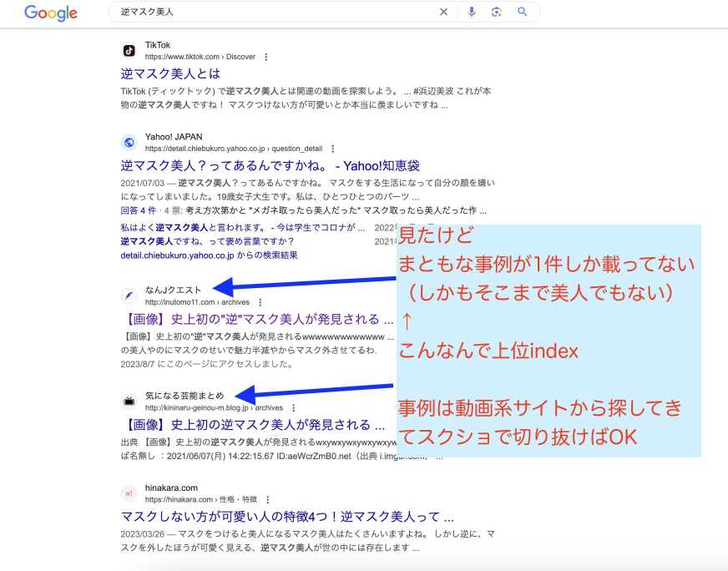
Task: Open the three-dot menu for the なんJクエスト result
Action: (x=260, y=302)
